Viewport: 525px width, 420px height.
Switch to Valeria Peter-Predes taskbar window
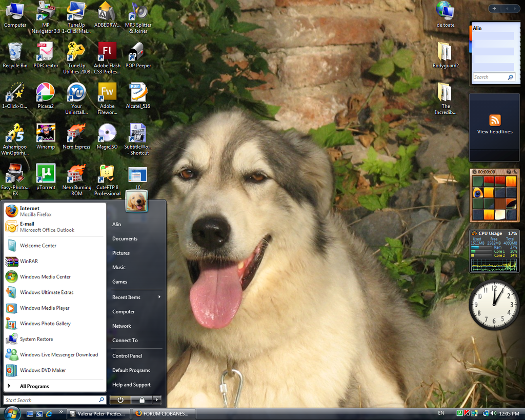tap(97, 414)
